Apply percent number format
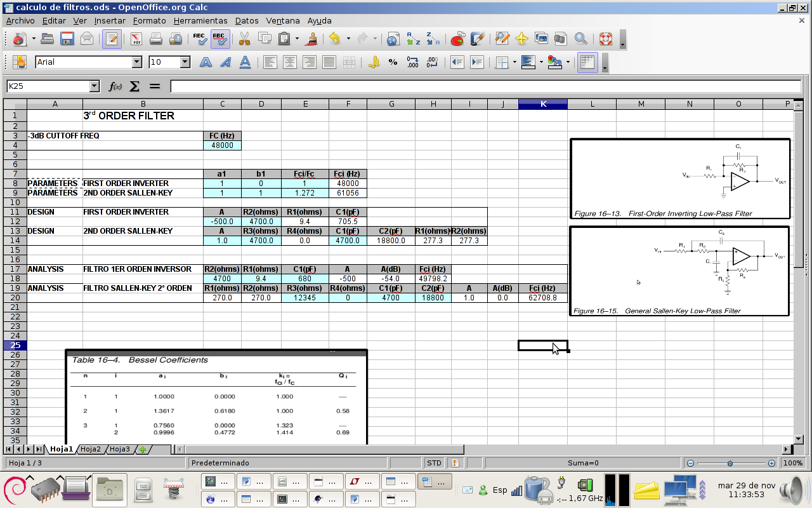The image size is (812, 508). click(393, 62)
